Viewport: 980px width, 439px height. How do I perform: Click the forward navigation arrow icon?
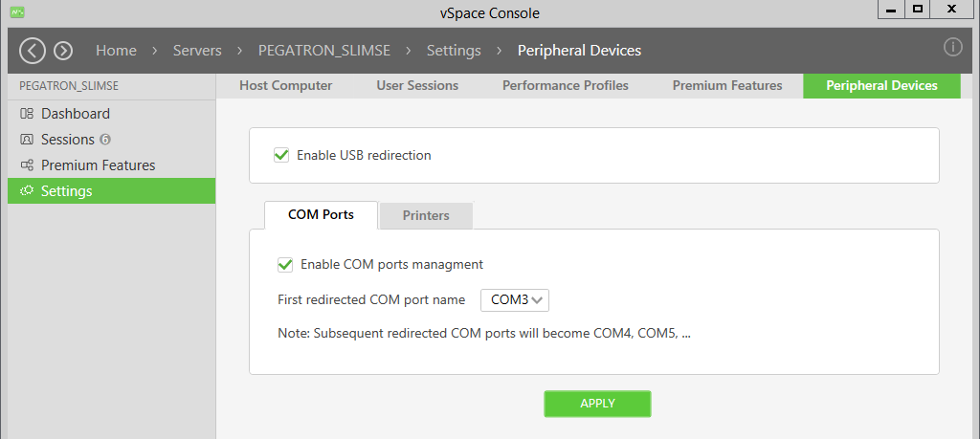63,51
